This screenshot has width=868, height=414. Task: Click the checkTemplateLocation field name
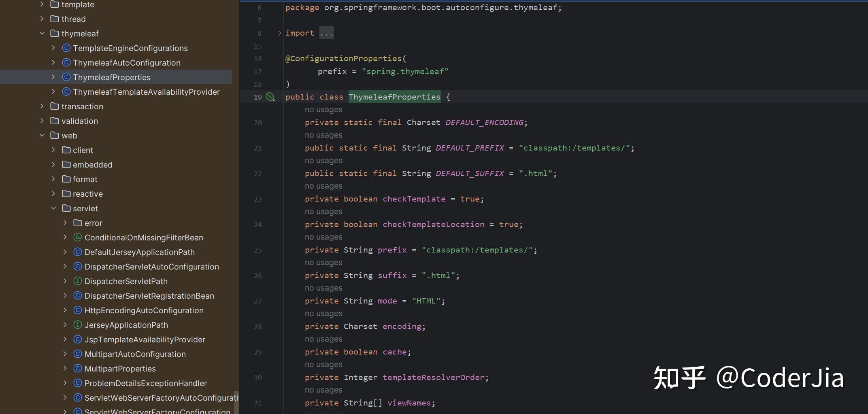pyautogui.click(x=434, y=225)
